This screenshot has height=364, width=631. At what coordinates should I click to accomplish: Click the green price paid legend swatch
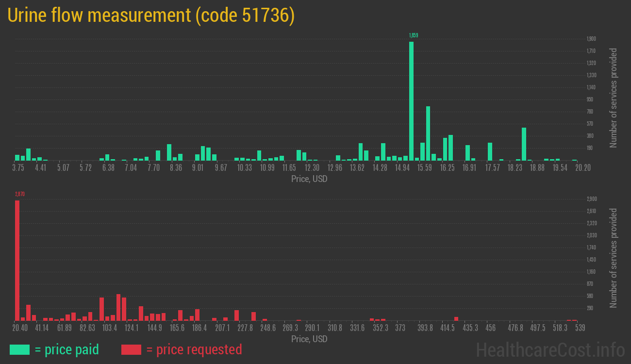click(x=19, y=349)
